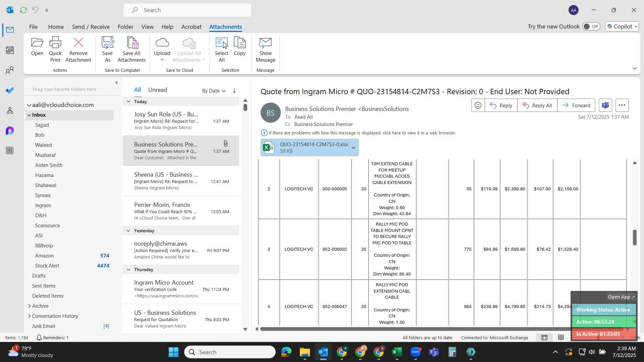
Task: Copy the selected attachment
Action: tap(239, 47)
